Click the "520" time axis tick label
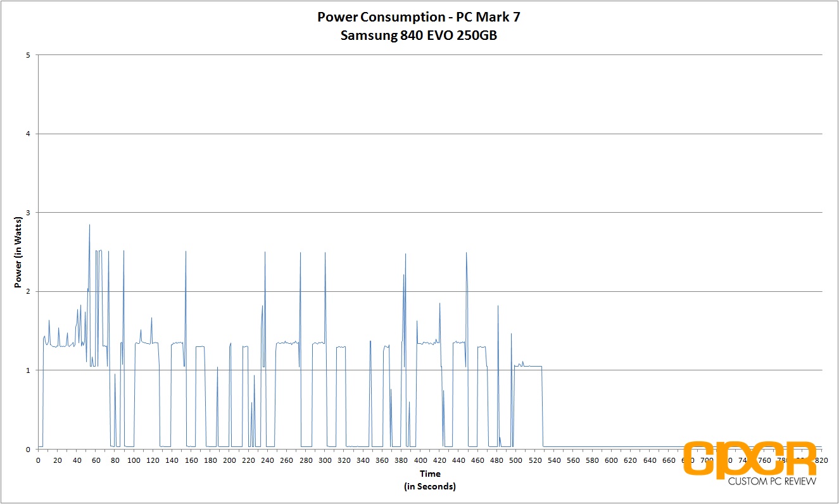839x504 pixels. point(535,460)
